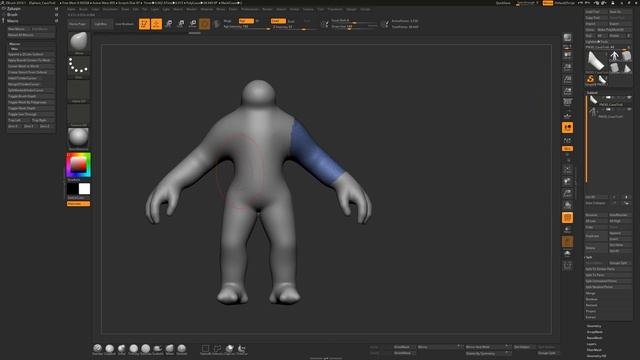
Task: Activate the Edit mode button
Action: [x=144, y=24]
